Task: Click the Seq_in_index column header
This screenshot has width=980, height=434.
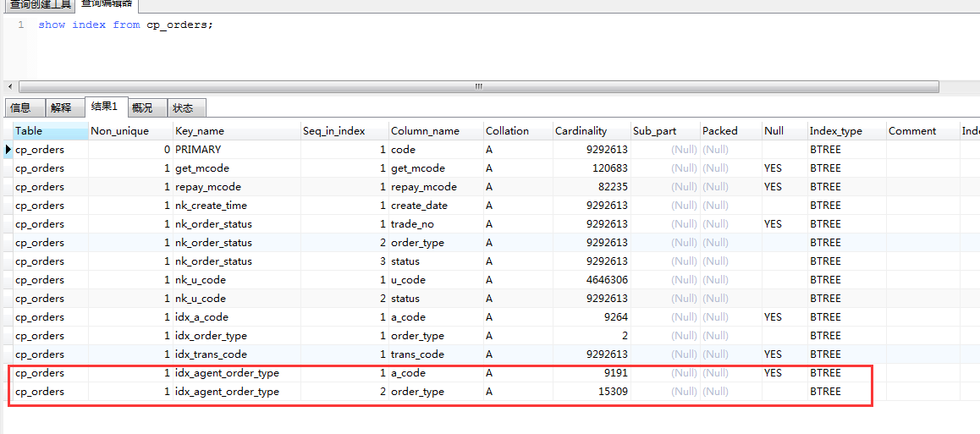Action: [344, 131]
